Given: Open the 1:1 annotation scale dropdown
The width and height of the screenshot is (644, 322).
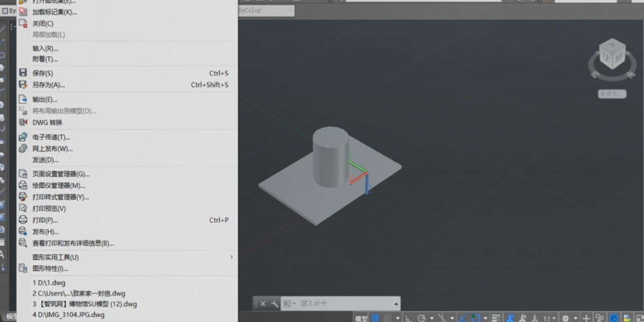Looking at the screenshot, I should [x=549, y=319].
